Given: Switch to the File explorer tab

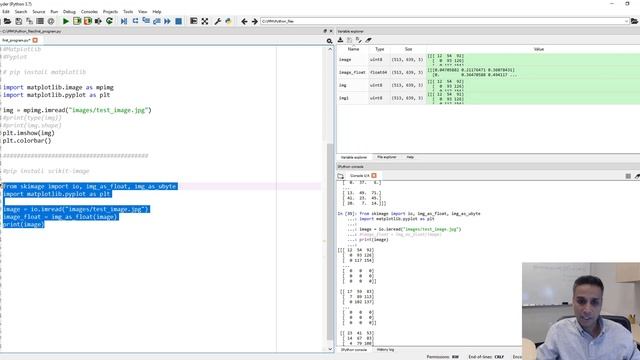Looking at the screenshot, I should [x=387, y=157].
